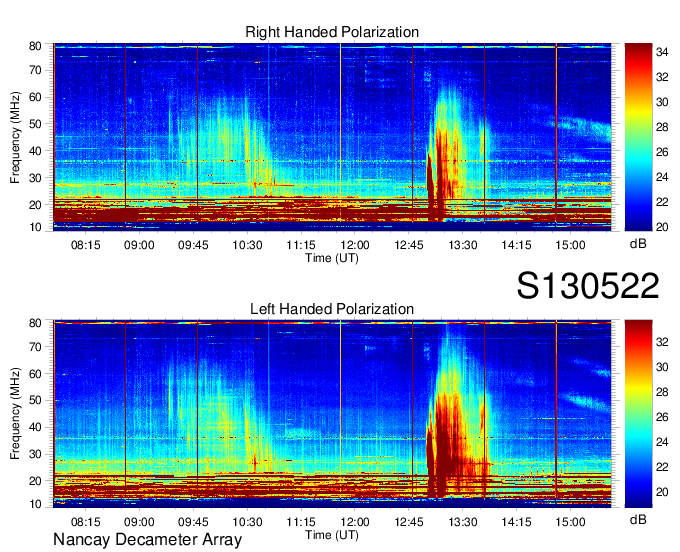
Task: Click the 09:45 tick on the Left Handed plot
Action: click(193, 522)
